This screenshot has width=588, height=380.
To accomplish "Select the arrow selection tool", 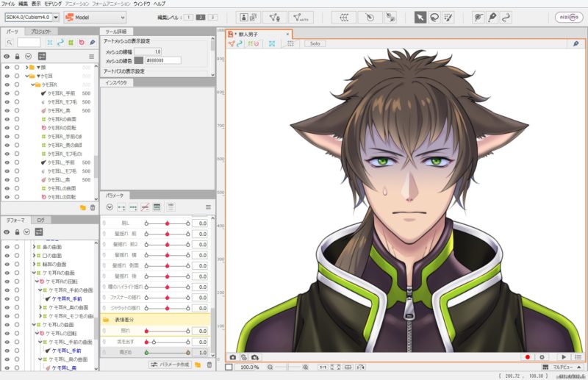I will point(420,17).
